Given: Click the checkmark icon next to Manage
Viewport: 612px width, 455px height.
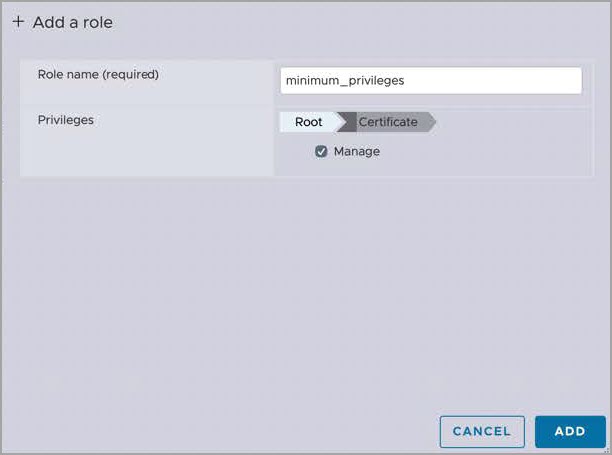Looking at the screenshot, I should click(321, 152).
